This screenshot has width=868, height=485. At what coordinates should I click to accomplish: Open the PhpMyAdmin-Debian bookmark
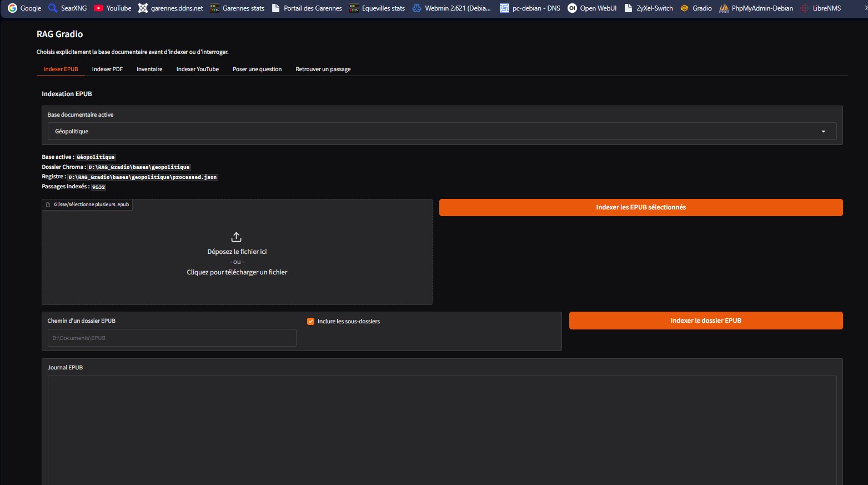(756, 8)
